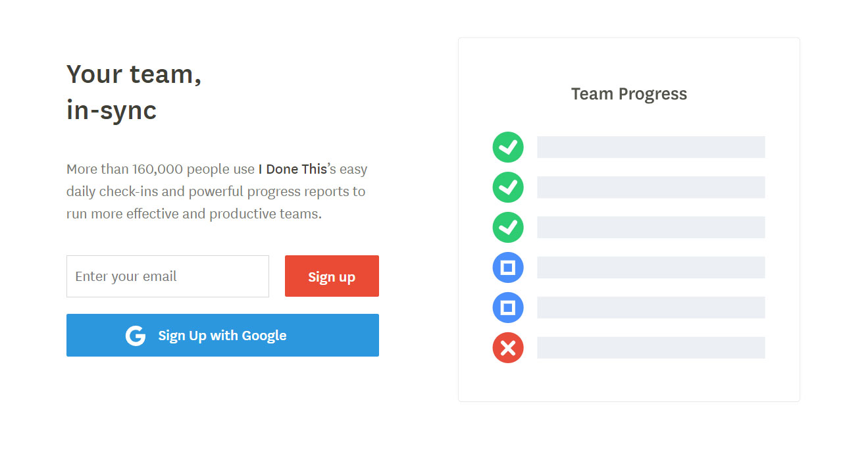Click the second blue square icon

click(x=508, y=308)
